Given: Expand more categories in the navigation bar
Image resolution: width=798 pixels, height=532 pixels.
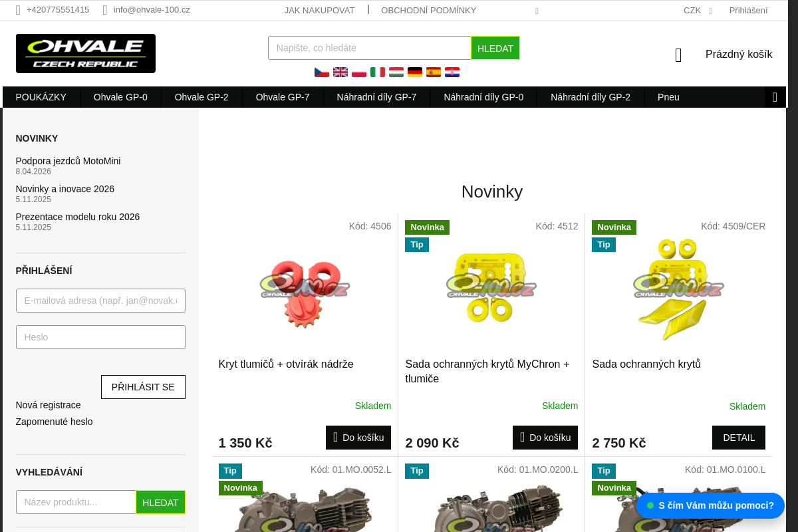Looking at the screenshot, I should pyautogui.click(x=775, y=97).
